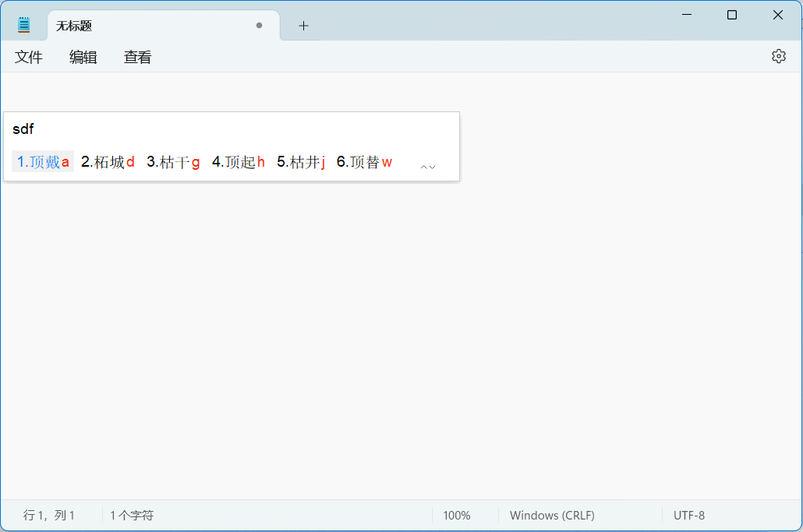Open the 编辑 menu

(x=83, y=57)
